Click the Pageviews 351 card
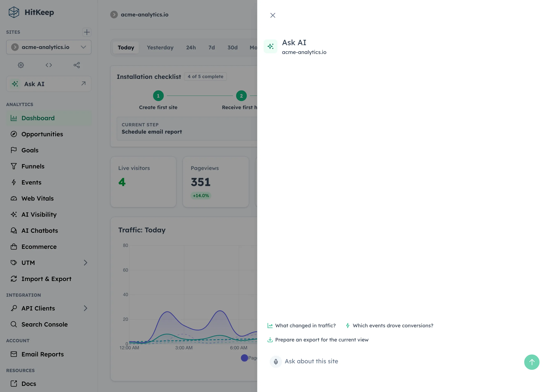The width and height of the screenshot is (551, 392). pos(216,182)
